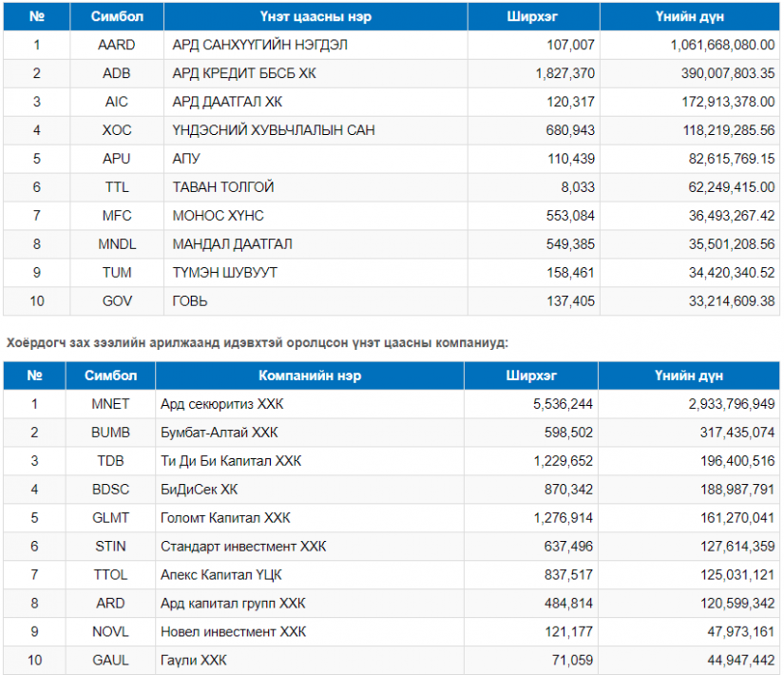Click amount 161,270,041
This screenshot has width=784, height=675.
(x=737, y=518)
